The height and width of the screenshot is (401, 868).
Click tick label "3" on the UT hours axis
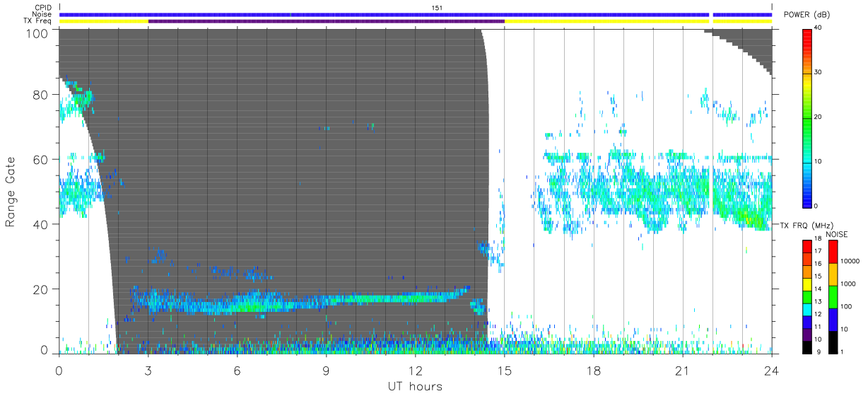point(148,370)
